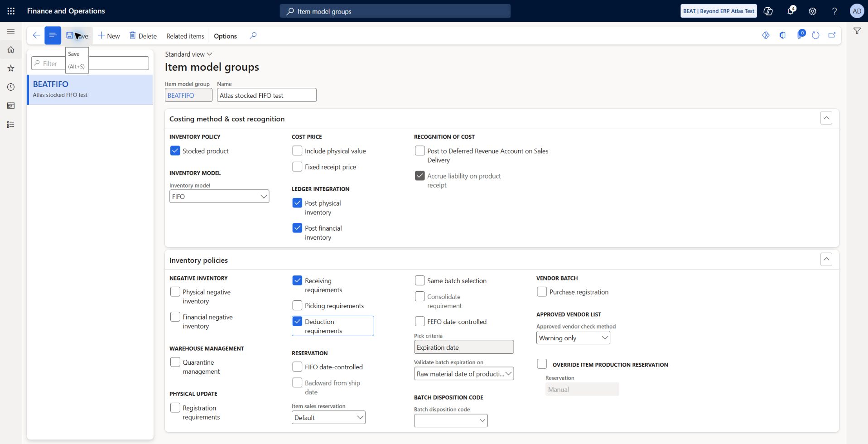Open the app launcher waffle icon
Screen dimensions: 868x444
tap(11, 11)
